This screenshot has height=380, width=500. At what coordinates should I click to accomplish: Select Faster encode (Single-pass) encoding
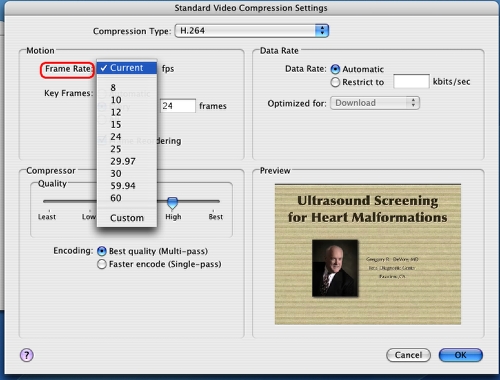(102, 264)
